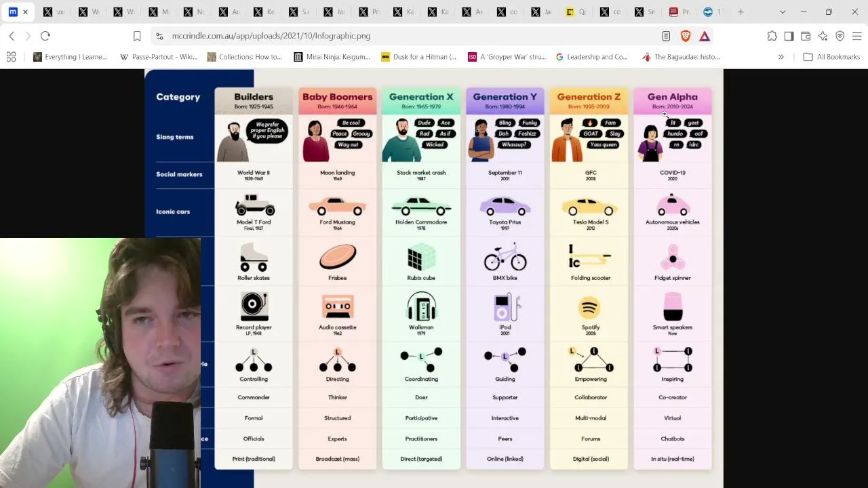Viewport: 868px width, 488px height.
Task: Click the BMX bike icon
Action: tap(505, 257)
